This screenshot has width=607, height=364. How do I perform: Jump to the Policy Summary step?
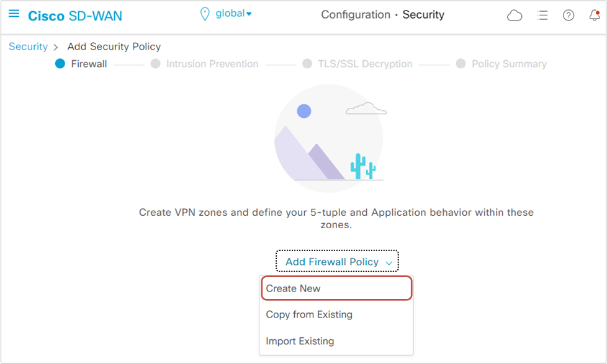(x=501, y=64)
